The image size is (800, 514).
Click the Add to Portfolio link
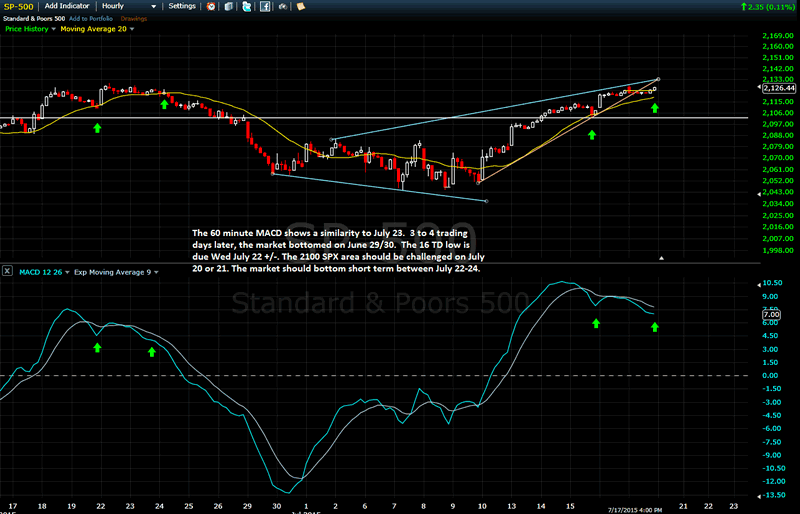pos(90,18)
